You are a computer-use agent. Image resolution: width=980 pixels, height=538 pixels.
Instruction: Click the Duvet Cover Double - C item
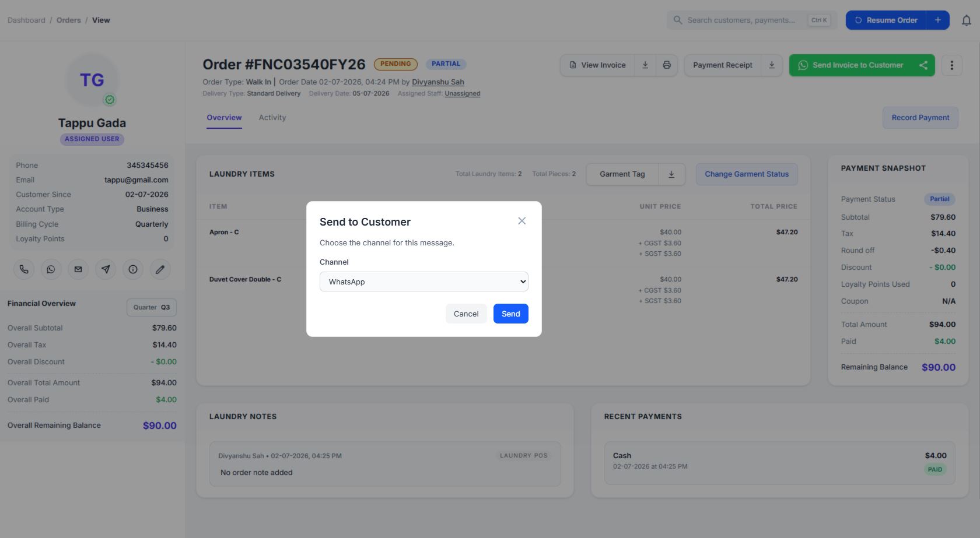click(x=245, y=279)
